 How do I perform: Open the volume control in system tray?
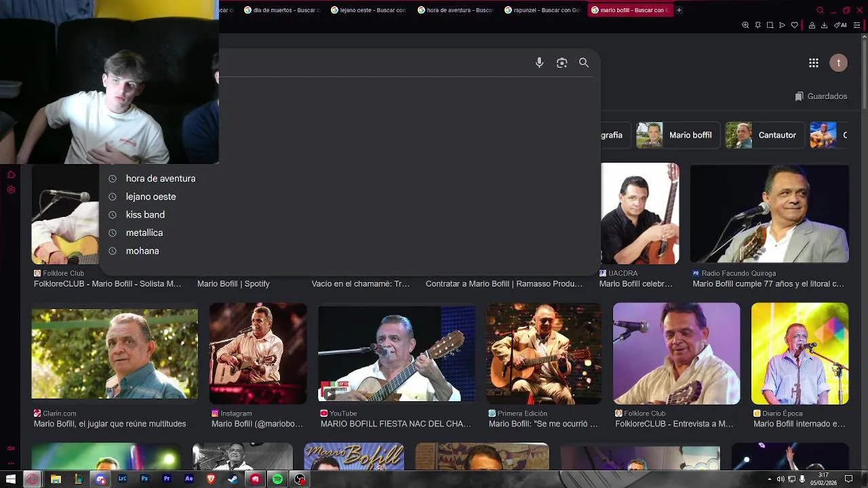point(781,479)
